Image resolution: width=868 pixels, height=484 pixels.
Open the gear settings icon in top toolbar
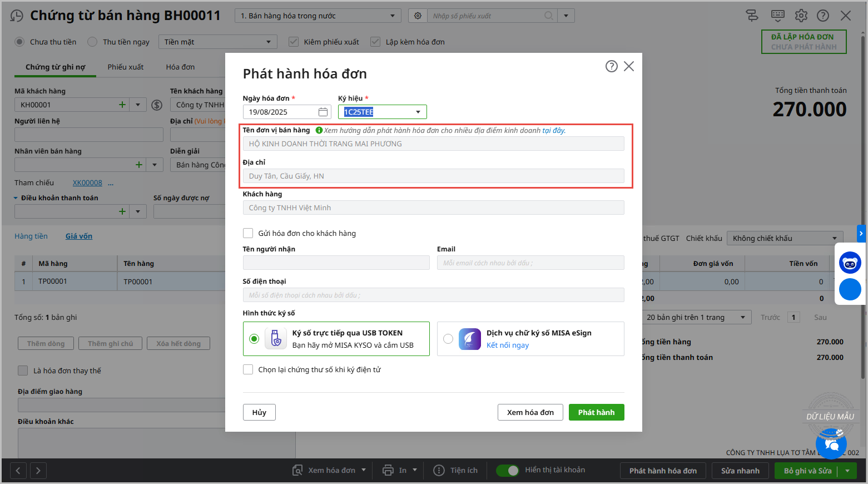point(801,16)
